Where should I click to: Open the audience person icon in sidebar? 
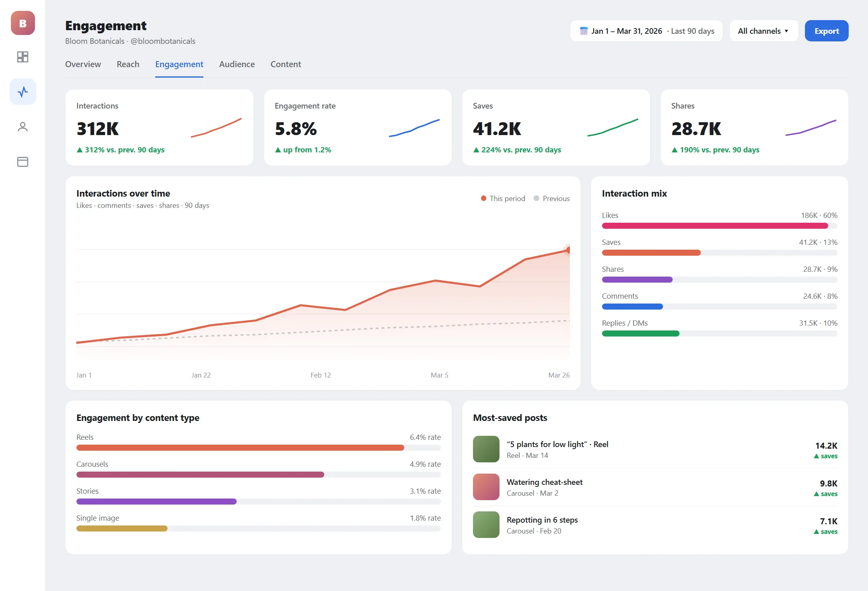click(23, 127)
